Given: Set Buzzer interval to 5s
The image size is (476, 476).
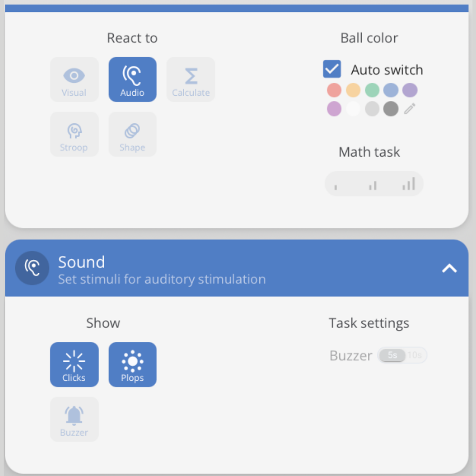Looking at the screenshot, I should pos(392,356).
